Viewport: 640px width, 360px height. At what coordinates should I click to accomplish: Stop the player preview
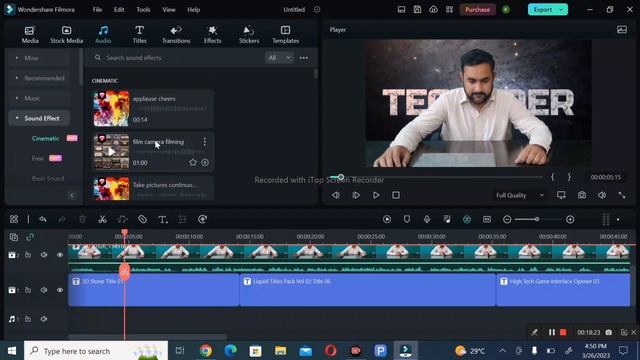[396, 195]
